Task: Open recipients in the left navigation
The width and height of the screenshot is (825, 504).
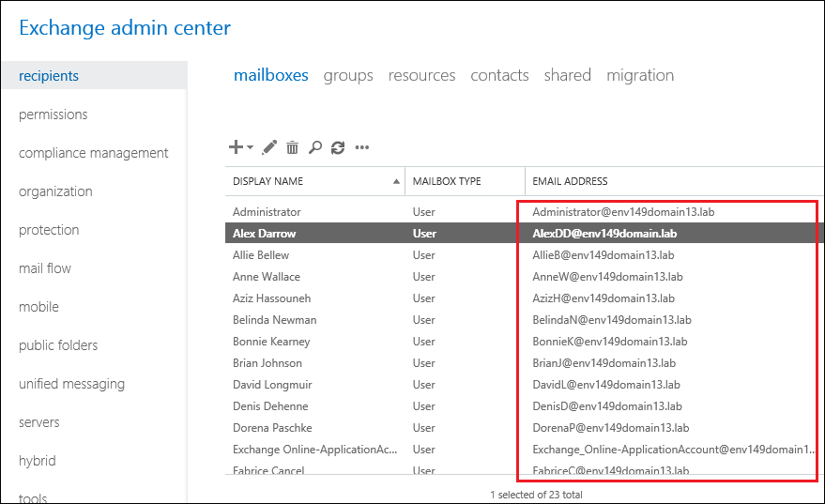Action: (x=94, y=75)
